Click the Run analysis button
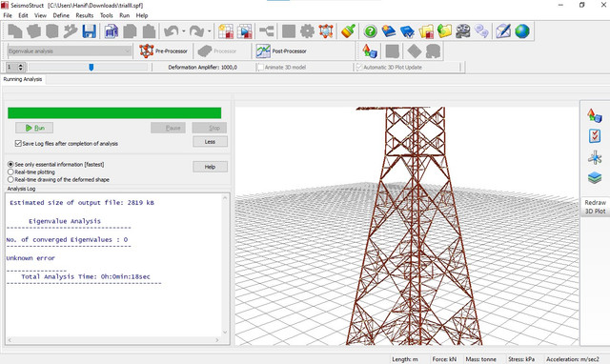 [34, 128]
